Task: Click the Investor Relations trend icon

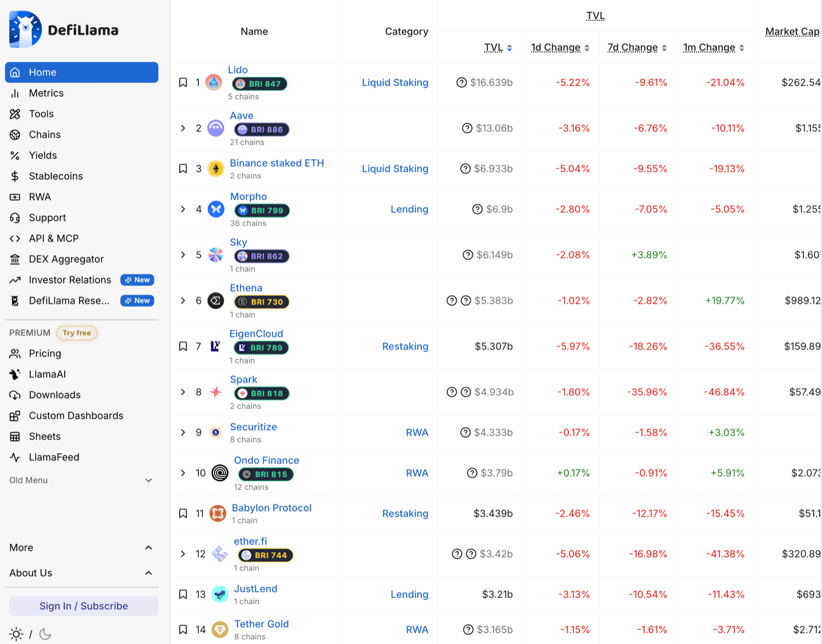Action: pos(15,280)
